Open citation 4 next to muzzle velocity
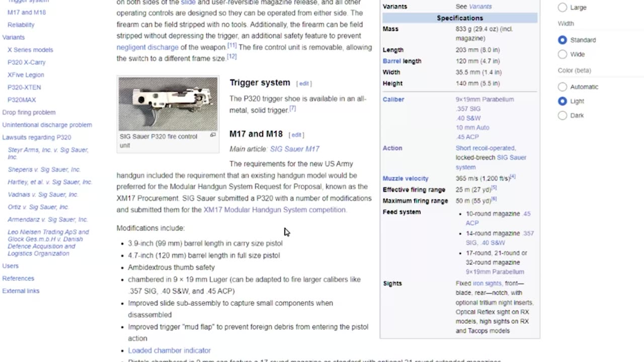The width and height of the screenshot is (644, 362). [512, 177]
